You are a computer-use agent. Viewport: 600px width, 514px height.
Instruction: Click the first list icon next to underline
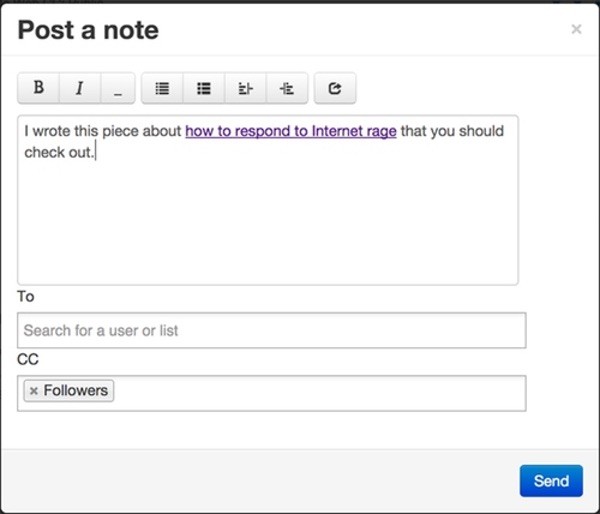coord(162,88)
